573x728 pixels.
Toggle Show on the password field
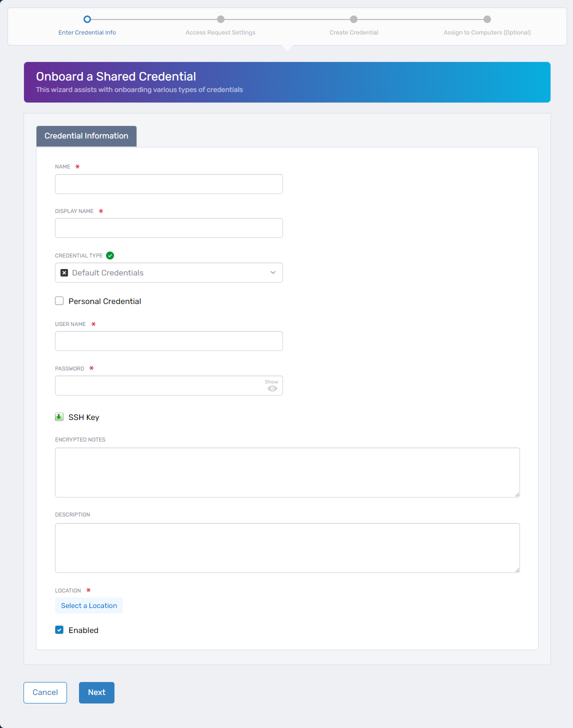click(x=271, y=381)
